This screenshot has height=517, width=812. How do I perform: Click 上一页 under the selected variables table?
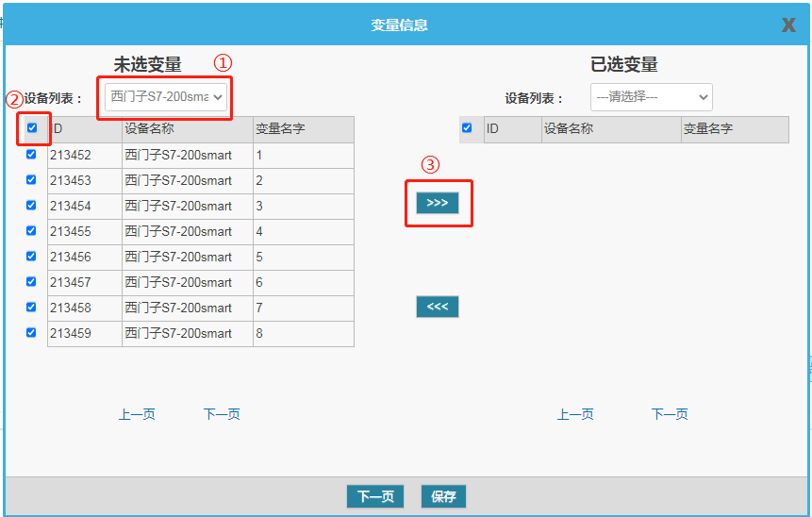pyautogui.click(x=575, y=414)
